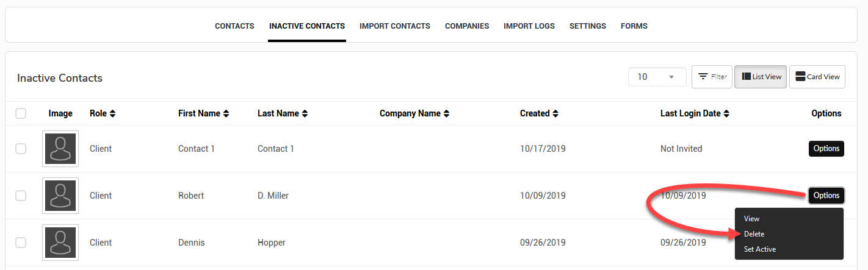Sort by Company Name arrow icon
The image size is (868, 270).
(446, 113)
